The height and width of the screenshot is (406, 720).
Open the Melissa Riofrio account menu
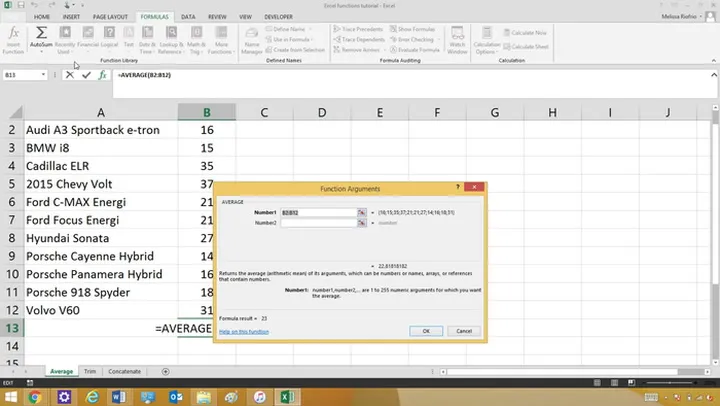pos(681,17)
